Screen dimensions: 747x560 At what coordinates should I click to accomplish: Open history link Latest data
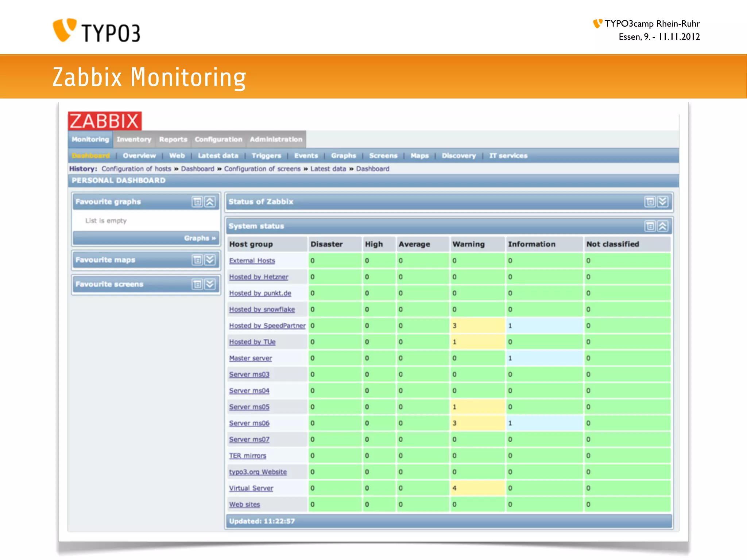click(328, 169)
